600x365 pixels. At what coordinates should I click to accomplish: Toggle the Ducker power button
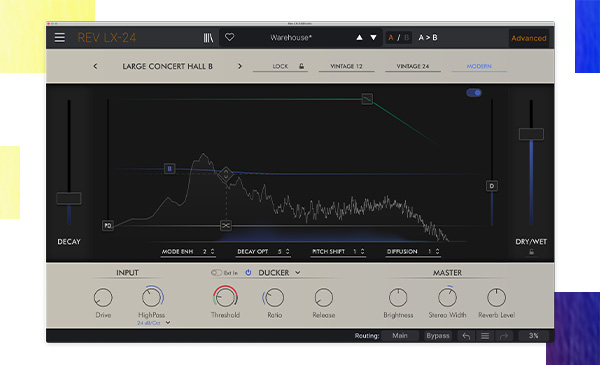[x=248, y=272]
